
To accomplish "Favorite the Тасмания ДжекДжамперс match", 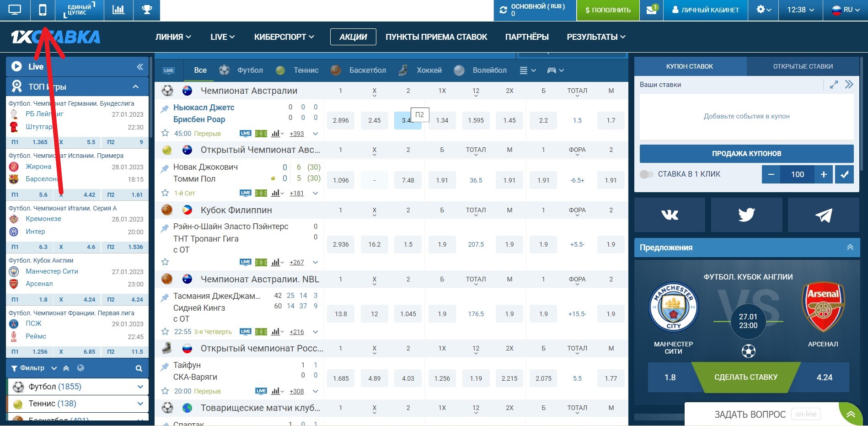I will (165, 332).
